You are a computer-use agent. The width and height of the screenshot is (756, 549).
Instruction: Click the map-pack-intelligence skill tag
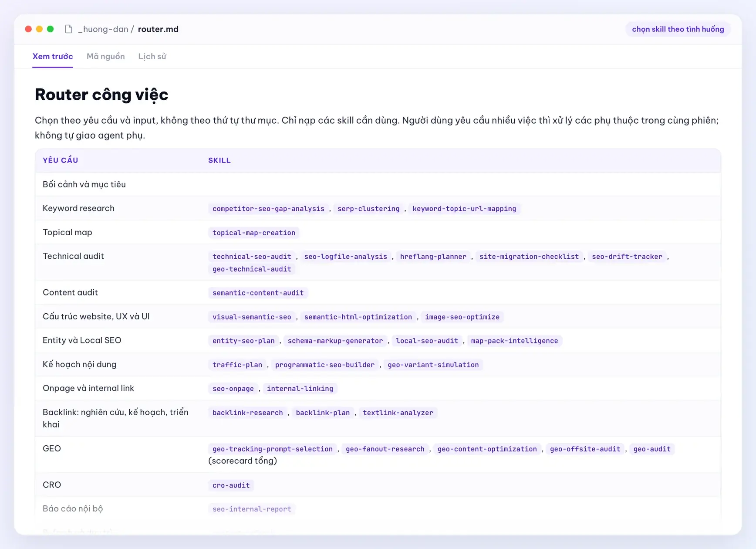point(514,341)
